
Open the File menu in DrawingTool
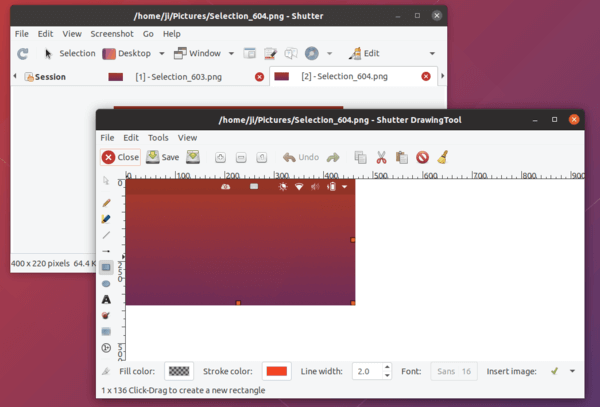coord(107,138)
